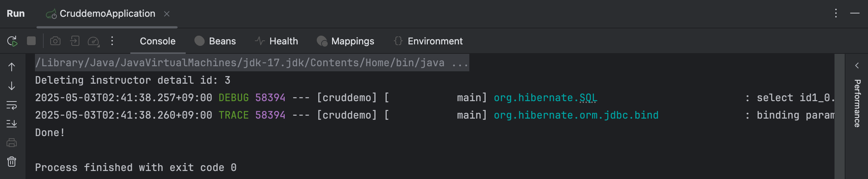The image size is (868, 179).
Task: Open the Health tab
Action: coord(276,41)
